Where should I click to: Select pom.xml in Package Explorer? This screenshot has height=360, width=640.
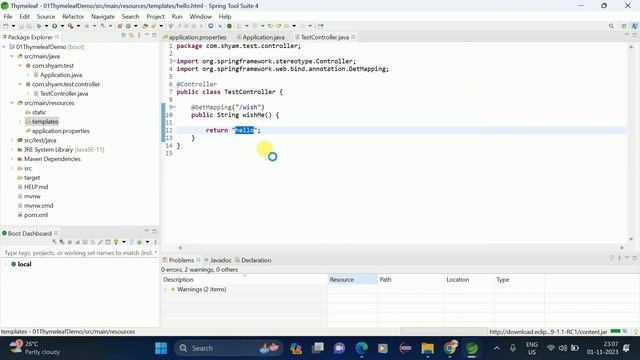coord(36,215)
